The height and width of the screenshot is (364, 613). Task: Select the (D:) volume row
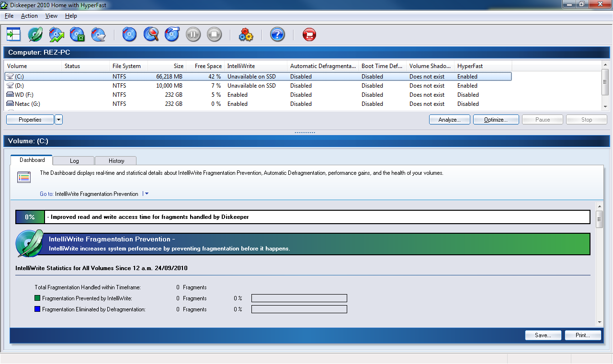click(258, 86)
